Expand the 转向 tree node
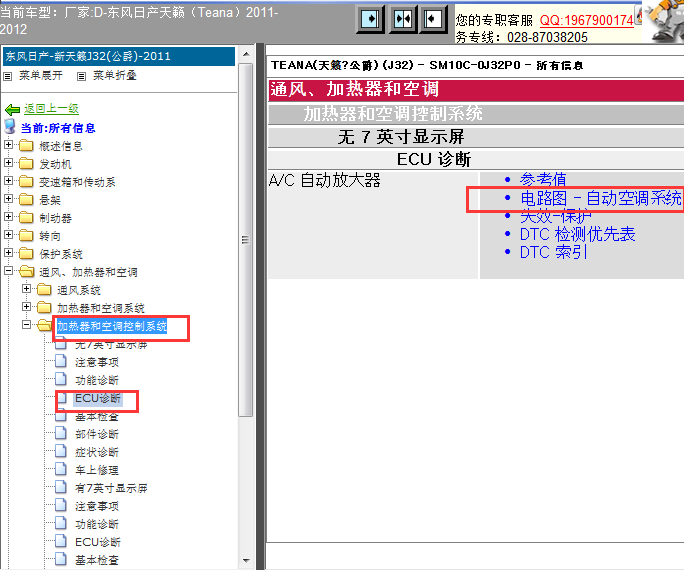 click(8, 234)
